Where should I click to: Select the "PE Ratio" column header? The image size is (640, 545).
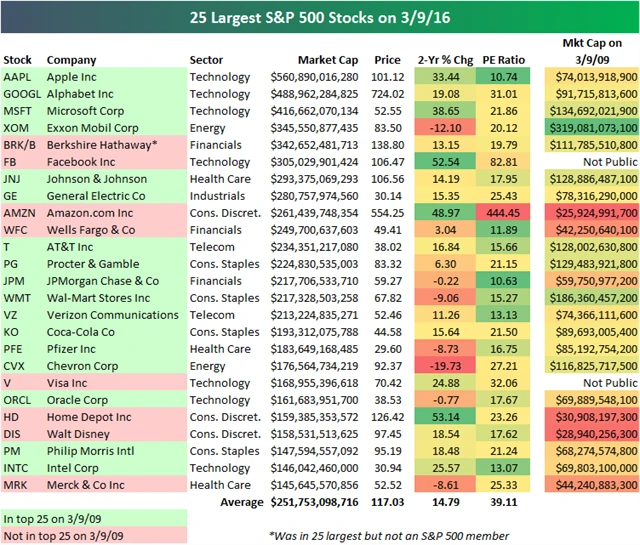[x=503, y=60]
